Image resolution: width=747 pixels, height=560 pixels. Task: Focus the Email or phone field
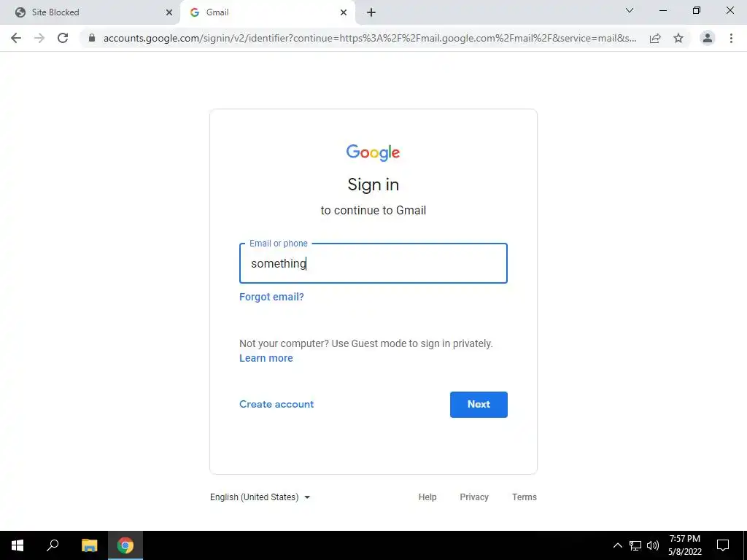(x=373, y=263)
